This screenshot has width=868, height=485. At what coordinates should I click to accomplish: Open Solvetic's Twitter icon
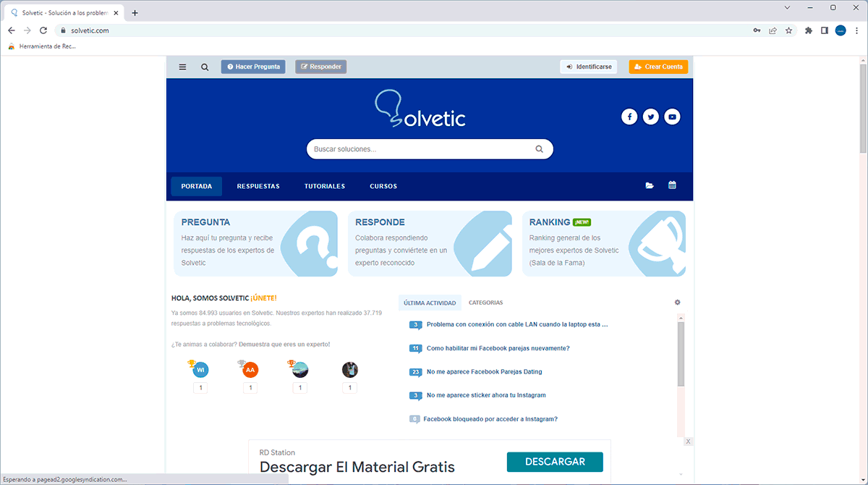(x=650, y=117)
